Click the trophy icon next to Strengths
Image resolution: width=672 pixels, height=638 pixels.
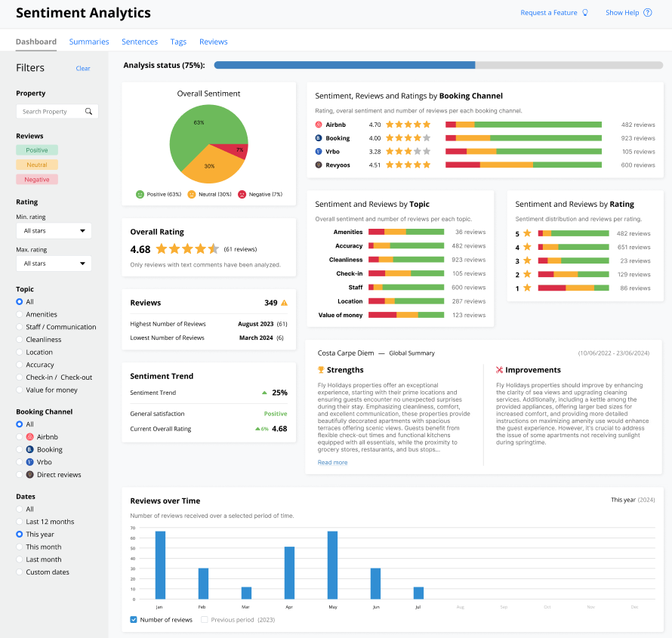pos(321,369)
